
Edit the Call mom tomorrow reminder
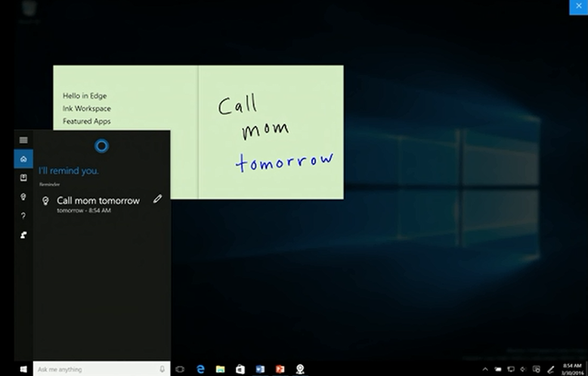tap(157, 199)
